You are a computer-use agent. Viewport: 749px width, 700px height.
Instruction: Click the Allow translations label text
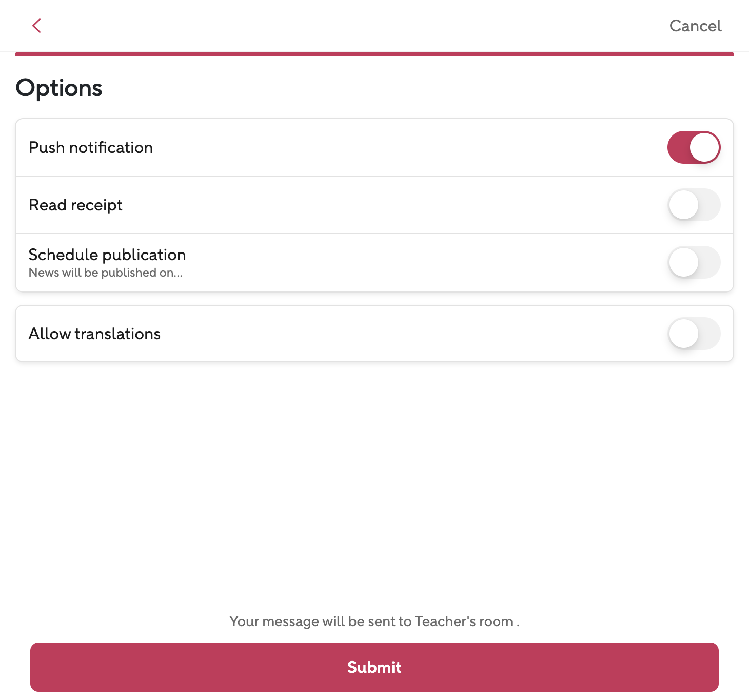coord(94,334)
